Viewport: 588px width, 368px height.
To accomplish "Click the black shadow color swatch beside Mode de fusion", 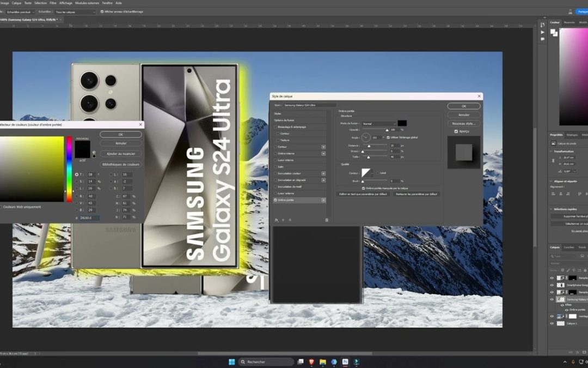I will coord(402,123).
